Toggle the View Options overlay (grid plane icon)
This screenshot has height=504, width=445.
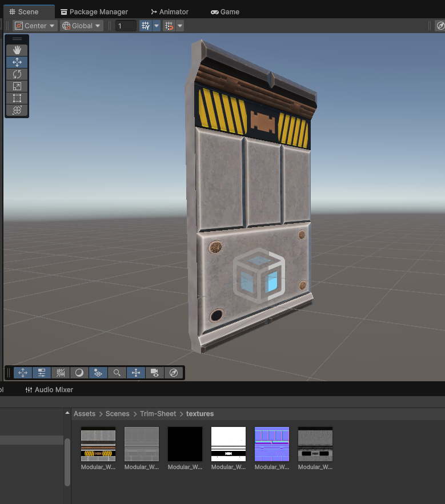pyautogui.click(x=98, y=373)
